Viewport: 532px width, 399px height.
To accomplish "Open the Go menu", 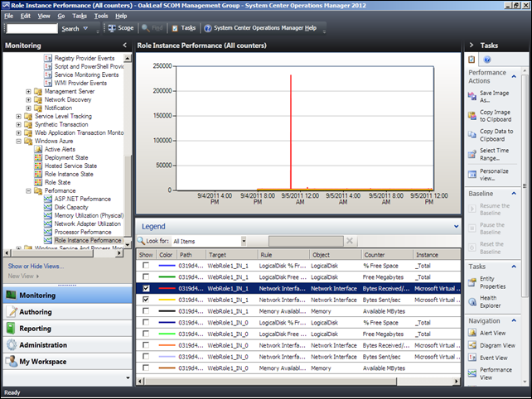I will (61, 16).
